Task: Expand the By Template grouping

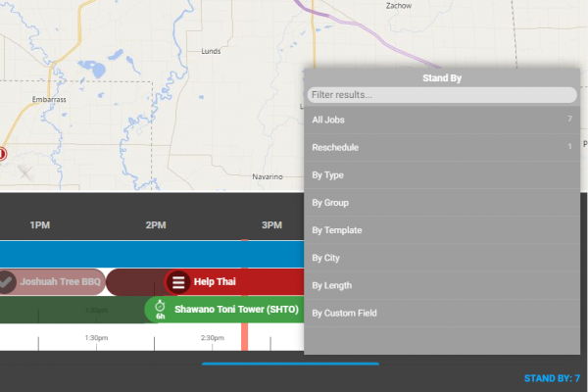Action: (x=441, y=230)
